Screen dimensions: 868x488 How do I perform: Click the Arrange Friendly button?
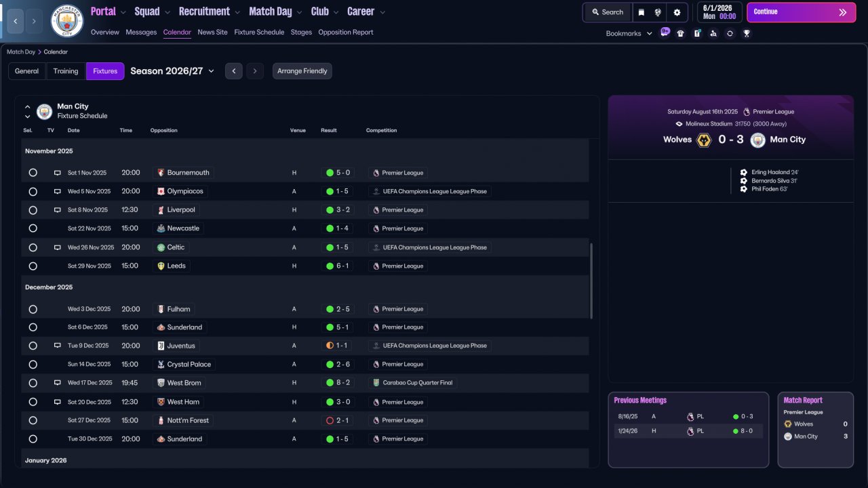(302, 71)
